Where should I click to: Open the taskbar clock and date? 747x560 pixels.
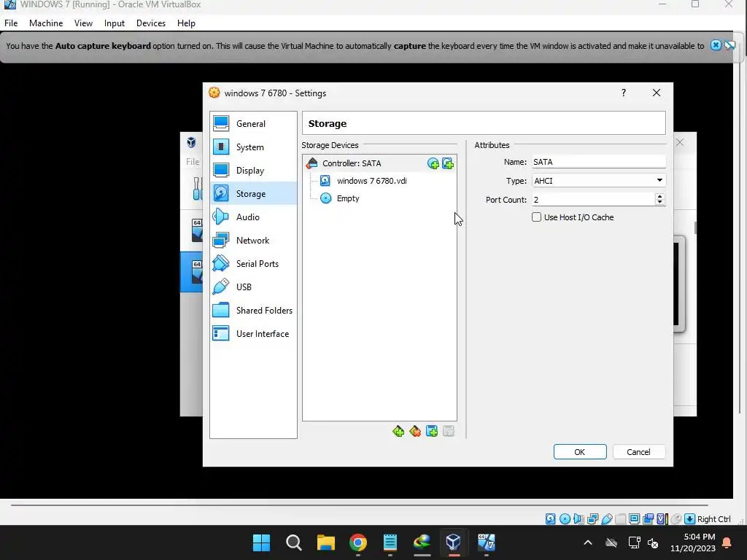point(693,542)
